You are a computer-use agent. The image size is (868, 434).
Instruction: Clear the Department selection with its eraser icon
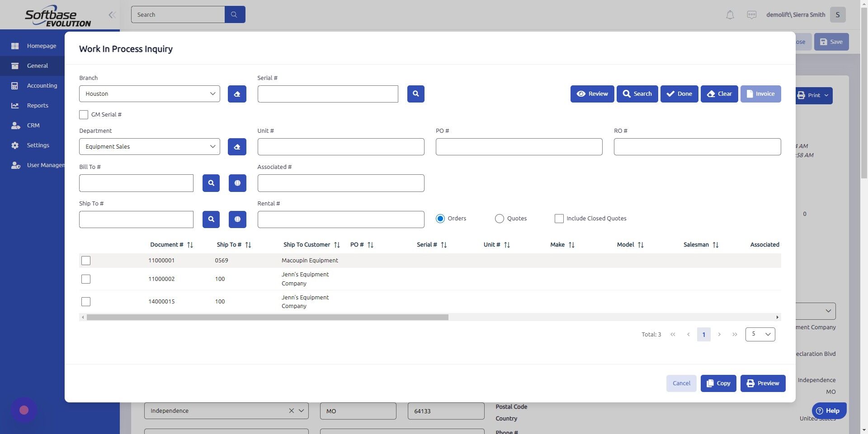point(237,146)
